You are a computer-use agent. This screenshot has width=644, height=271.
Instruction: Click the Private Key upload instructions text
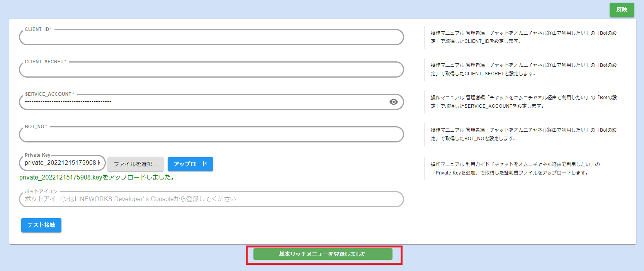(515, 169)
